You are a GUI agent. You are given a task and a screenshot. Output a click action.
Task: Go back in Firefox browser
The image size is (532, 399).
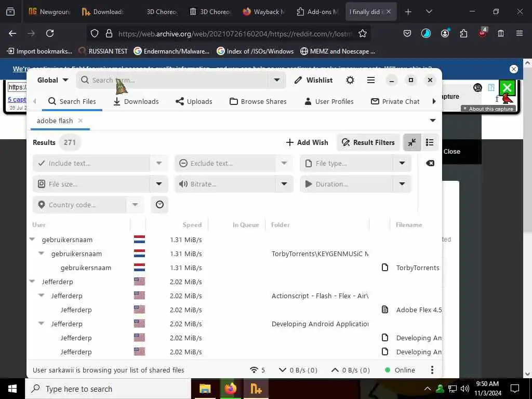coord(12,33)
